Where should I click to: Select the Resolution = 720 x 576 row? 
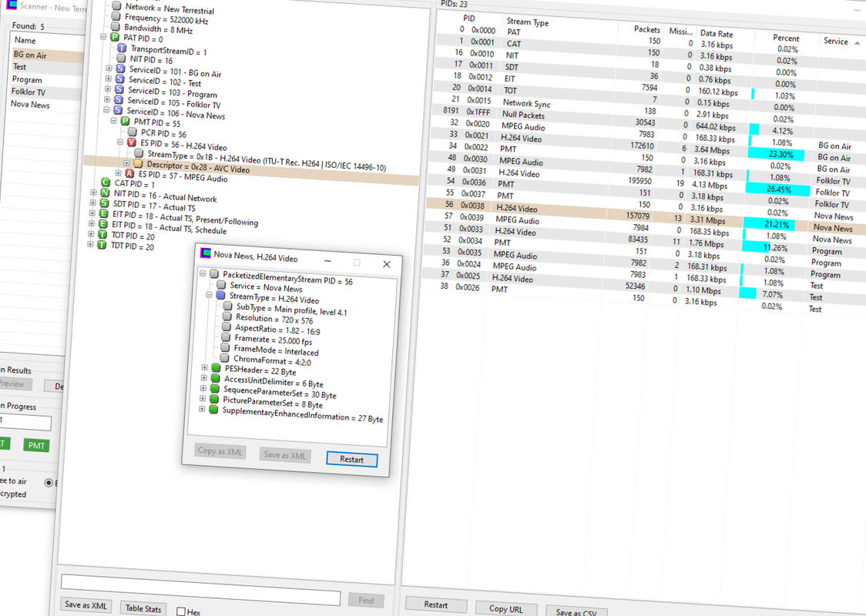pos(274,319)
